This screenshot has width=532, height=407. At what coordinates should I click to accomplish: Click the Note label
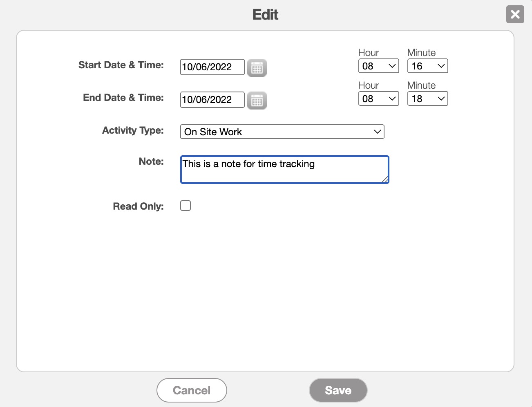(x=151, y=161)
